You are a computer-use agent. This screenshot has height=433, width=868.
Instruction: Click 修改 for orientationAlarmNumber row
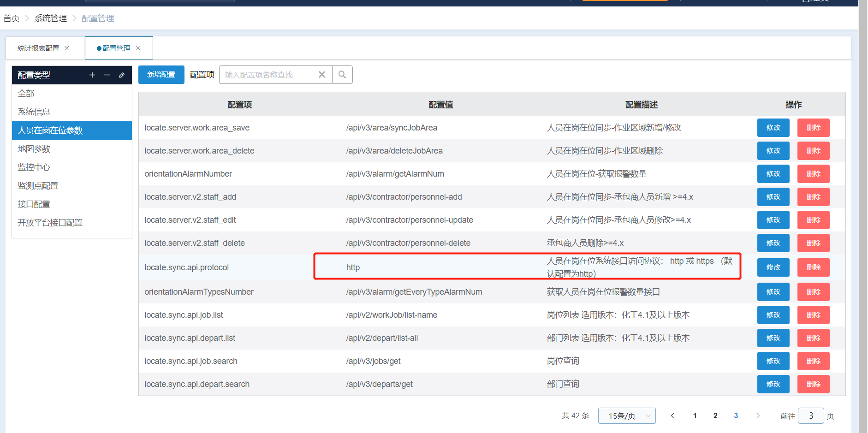pos(773,174)
